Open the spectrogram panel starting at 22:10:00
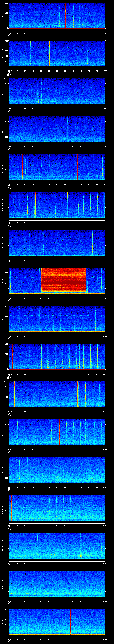 (x=57, y=357)
